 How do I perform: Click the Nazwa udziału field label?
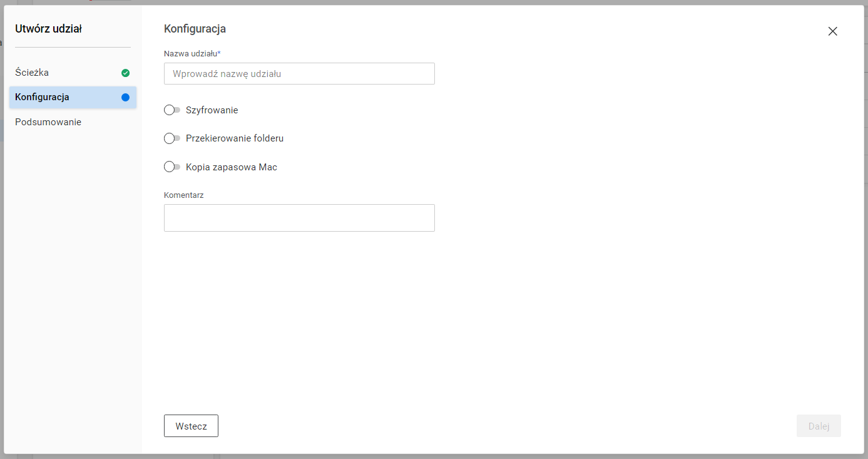191,54
